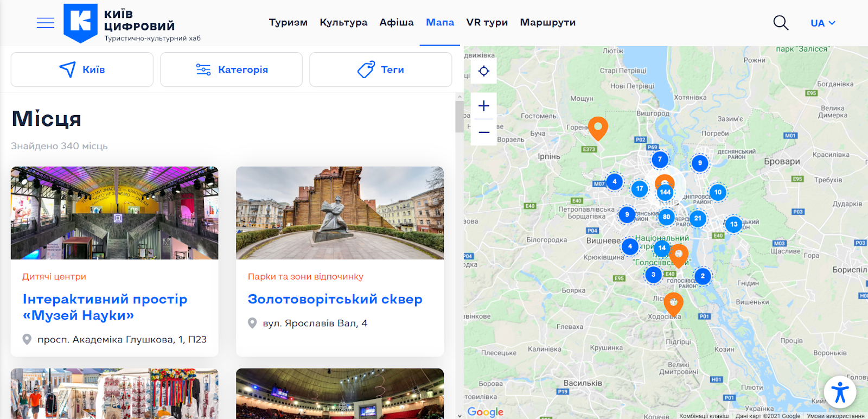Open the 10 map cluster marker
This screenshot has width=868, height=419.
718,192
